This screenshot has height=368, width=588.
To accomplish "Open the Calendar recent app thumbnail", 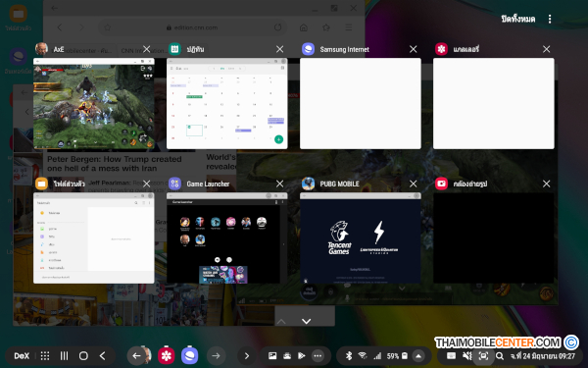I will [x=227, y=103].
